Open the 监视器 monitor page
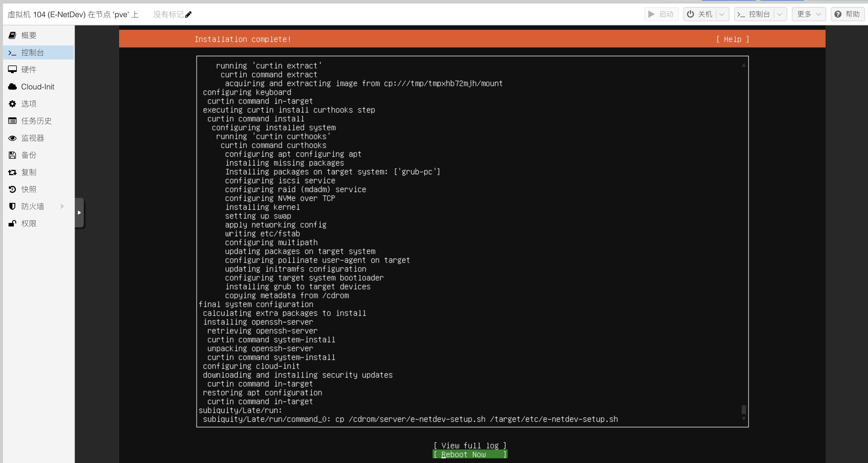Viewport: 868px width, 463px height. pos(38,138)
